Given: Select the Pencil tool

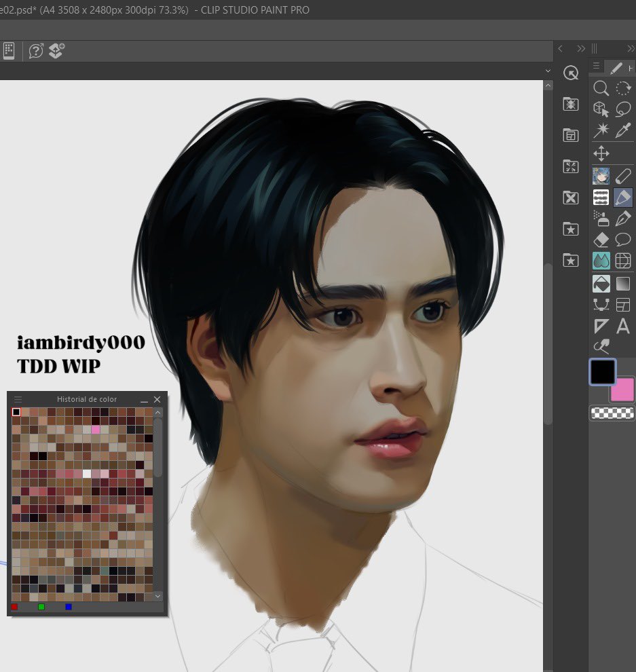Looking at the screenshot, I should coord(623,176).
